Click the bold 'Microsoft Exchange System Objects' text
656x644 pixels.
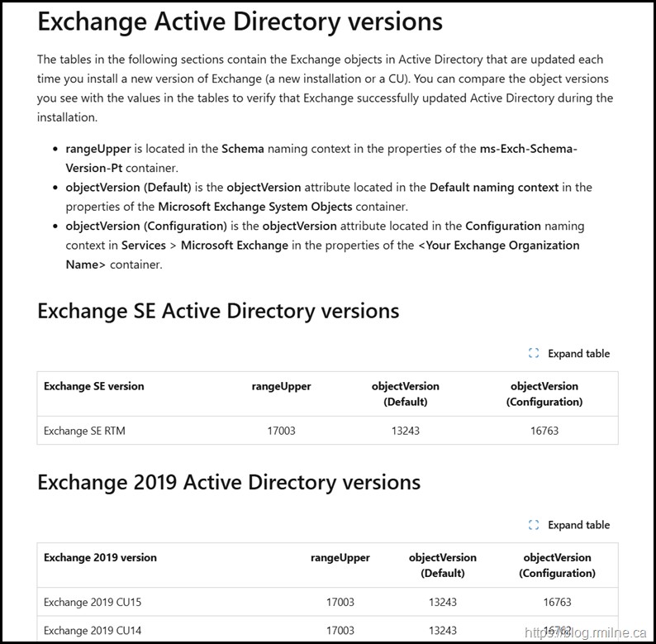pyautogui.click(x=255, y=207)
